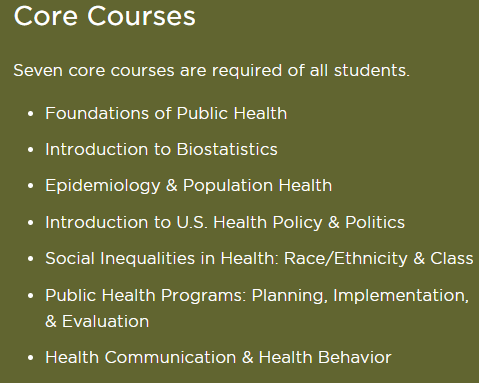Click the word 'Race/Ethnicity' in the list
479x383 pixels.
pyautogui.click(x=346, y=259)
